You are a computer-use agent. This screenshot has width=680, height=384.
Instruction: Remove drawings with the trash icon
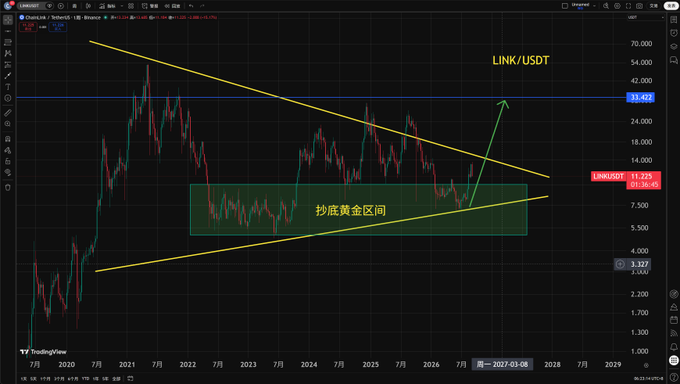[8, 187]
